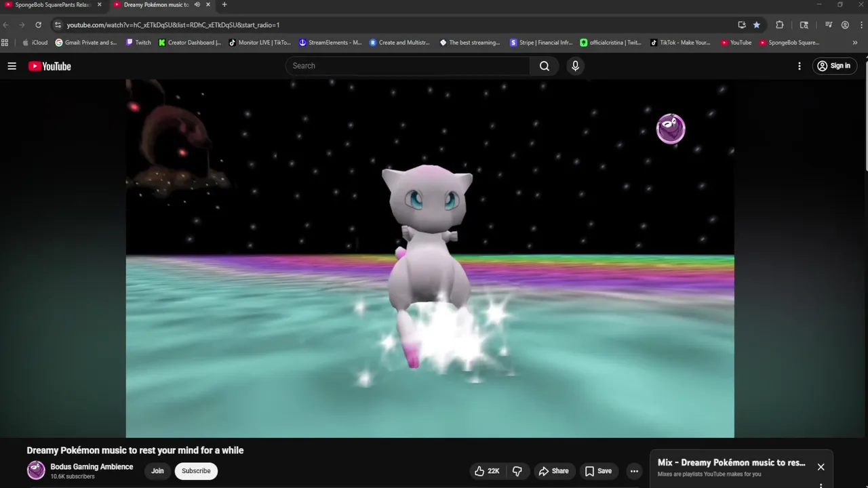The height and width of the screenshot is (488, 868).
Task: Click the Bodus Gaming Ambience channel name
Action: tap(92, 467)
